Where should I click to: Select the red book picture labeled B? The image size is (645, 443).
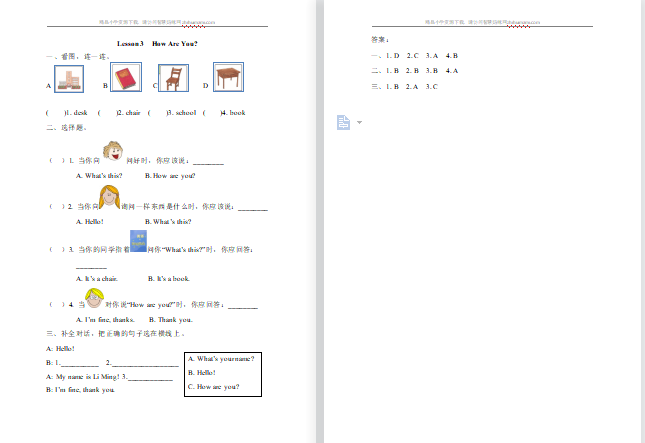(x=123, y=78)
